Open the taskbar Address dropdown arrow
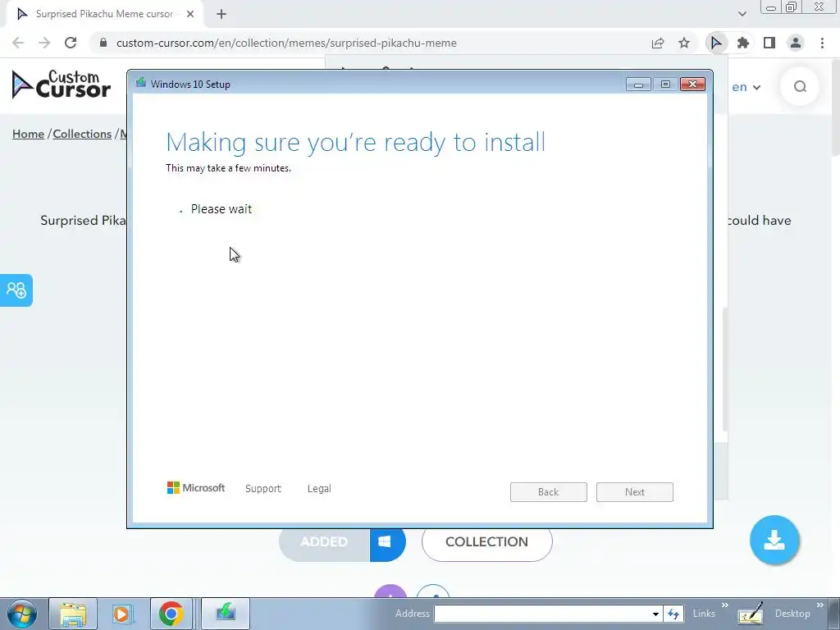 655,614
